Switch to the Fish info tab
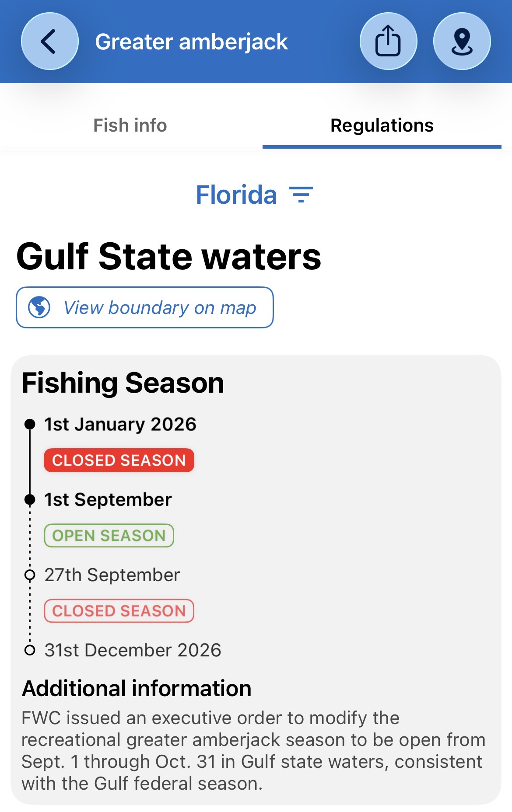 (x=130, y=125)
